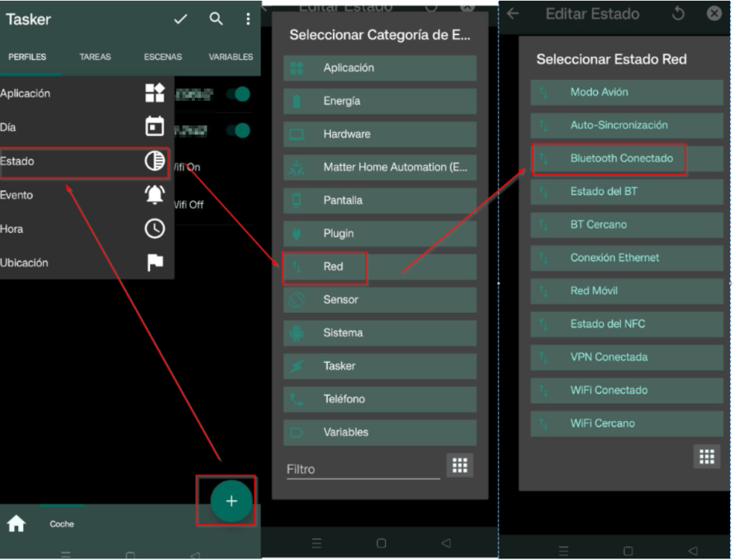The height and width of the screenshot is (560, 733).
Task: Click the Ubicación flag icon
Action: (x=155, y=262)
